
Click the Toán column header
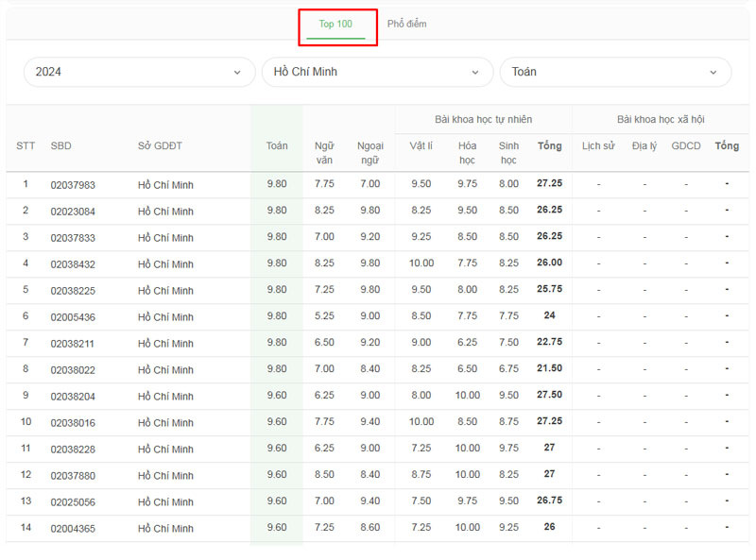click(277, 146)
